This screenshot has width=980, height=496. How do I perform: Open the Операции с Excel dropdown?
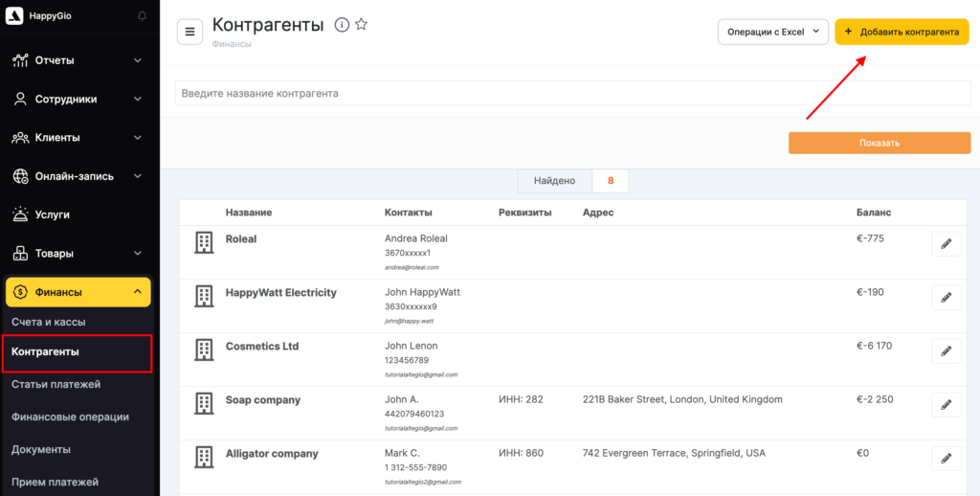[771, 32]
